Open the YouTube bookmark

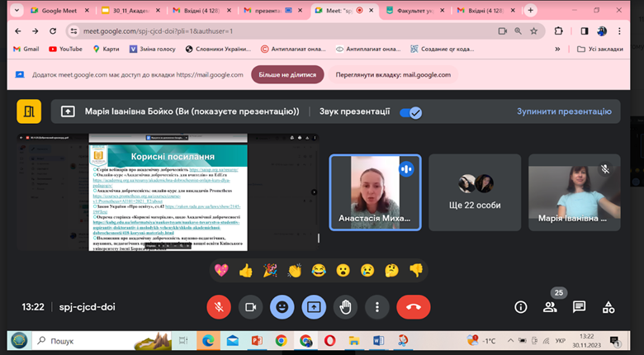(x=64, y=49)
